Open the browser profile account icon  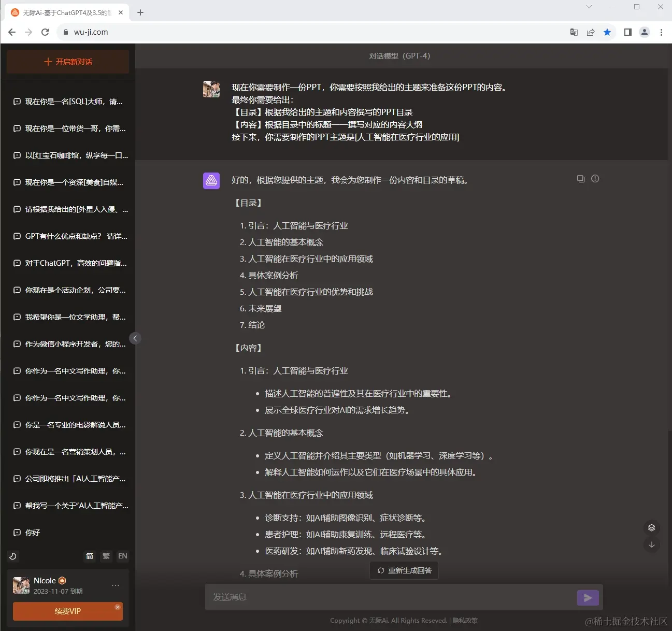[x=645, y=32]
